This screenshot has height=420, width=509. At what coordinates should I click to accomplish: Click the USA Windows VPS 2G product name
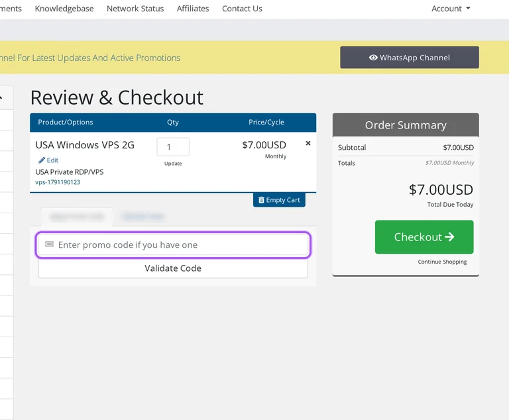(85, 145)
